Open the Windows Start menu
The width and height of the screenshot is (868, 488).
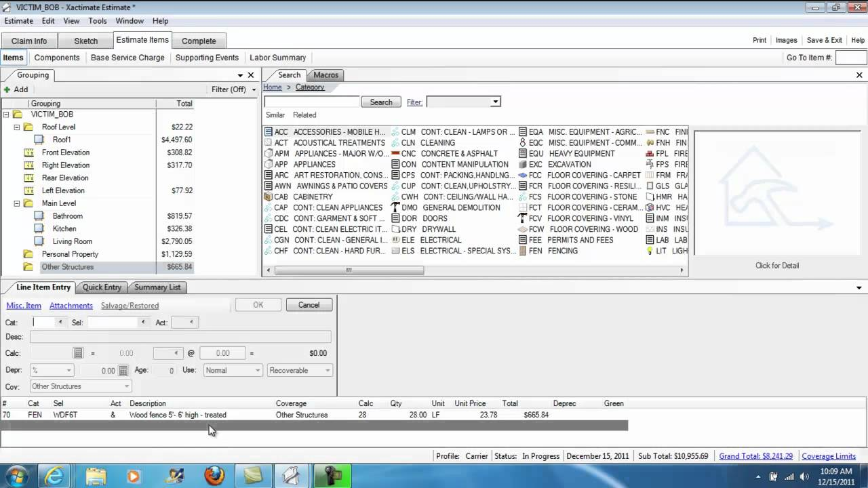16,476
